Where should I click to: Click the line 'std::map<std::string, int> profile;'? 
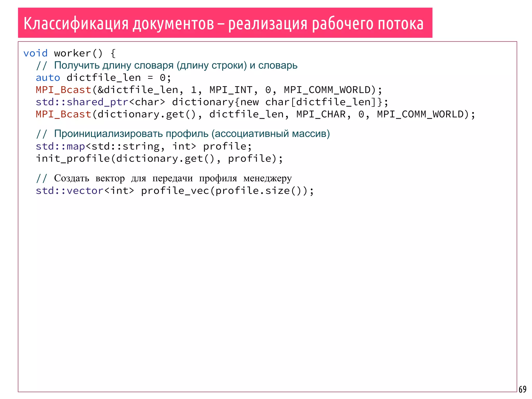point(144,146)
